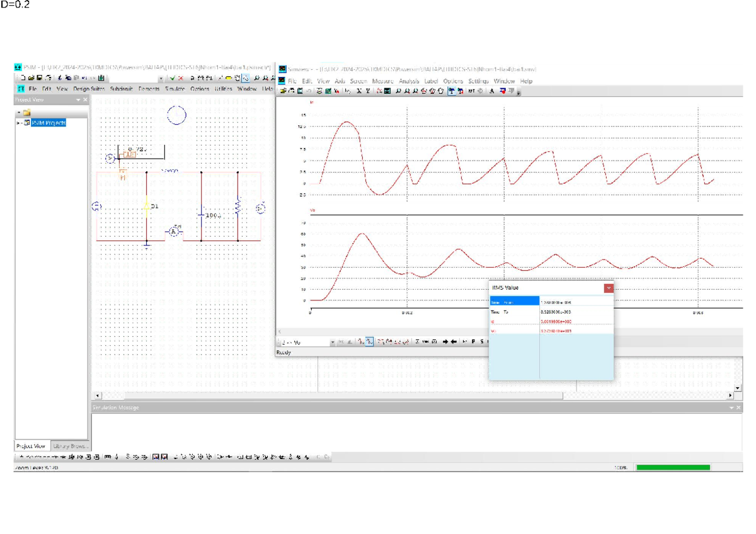The width and height of the screenshot is (756, 534).
Task: Select the Time From row in RMS Value dialog
Action: [x=551, y=302]
